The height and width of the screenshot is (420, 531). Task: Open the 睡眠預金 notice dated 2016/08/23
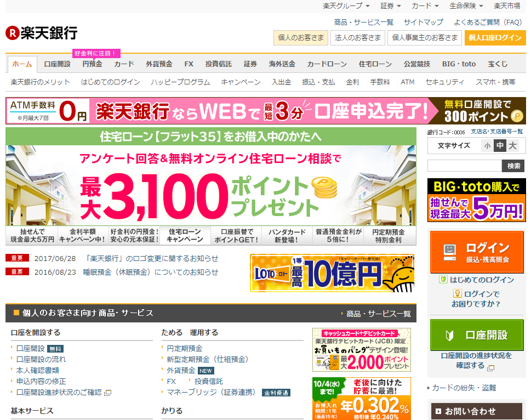(x=151, y=272)
